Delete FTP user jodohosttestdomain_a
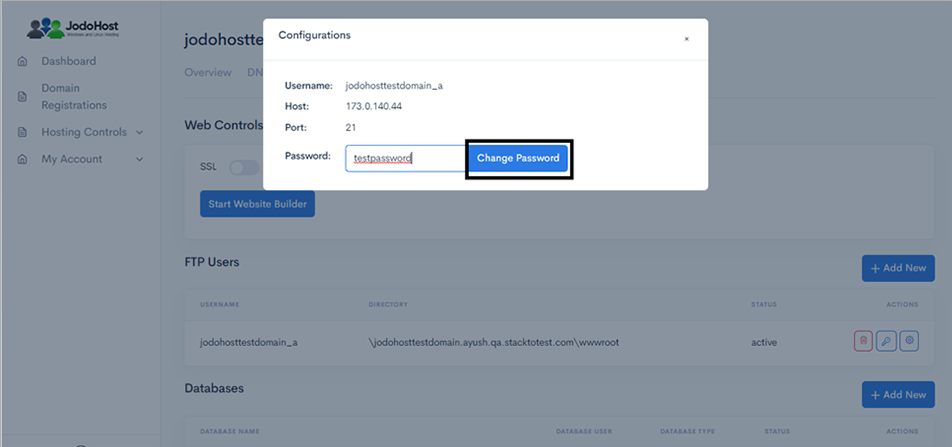 tap(863, 341)
